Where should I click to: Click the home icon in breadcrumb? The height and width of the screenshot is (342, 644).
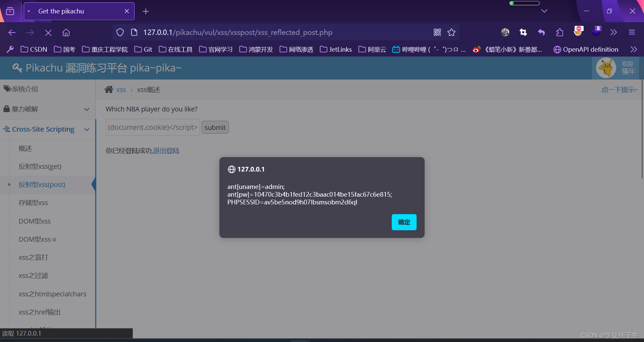coord(109,89)
